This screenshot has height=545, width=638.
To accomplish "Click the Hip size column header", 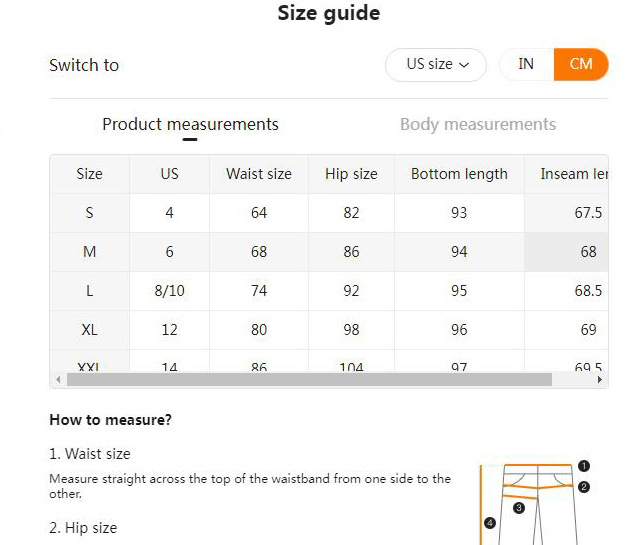I will pyautogui.click(x=351, y=174).
